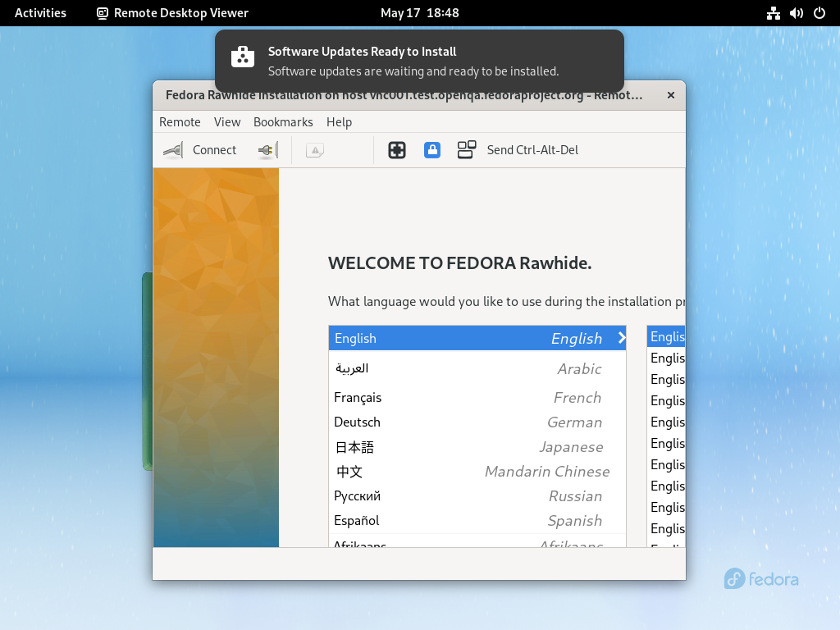Click the screenshot toolbar icon

315,150
